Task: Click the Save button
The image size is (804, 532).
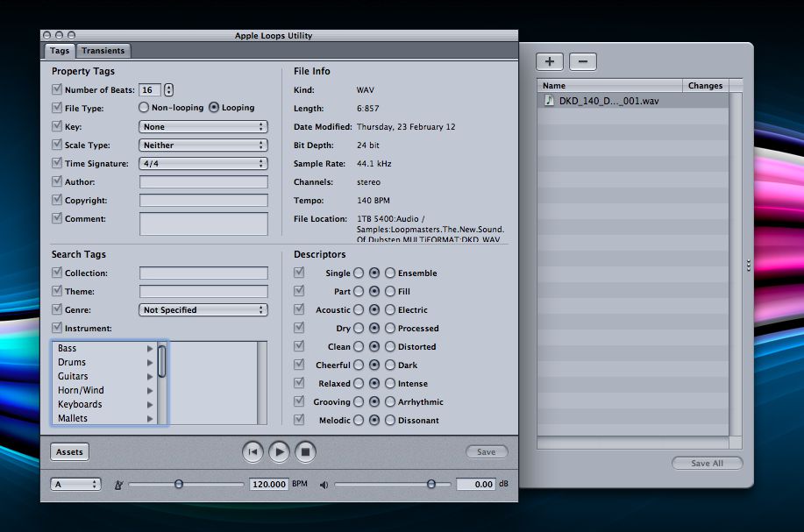Action: click(x=487, y=452)
